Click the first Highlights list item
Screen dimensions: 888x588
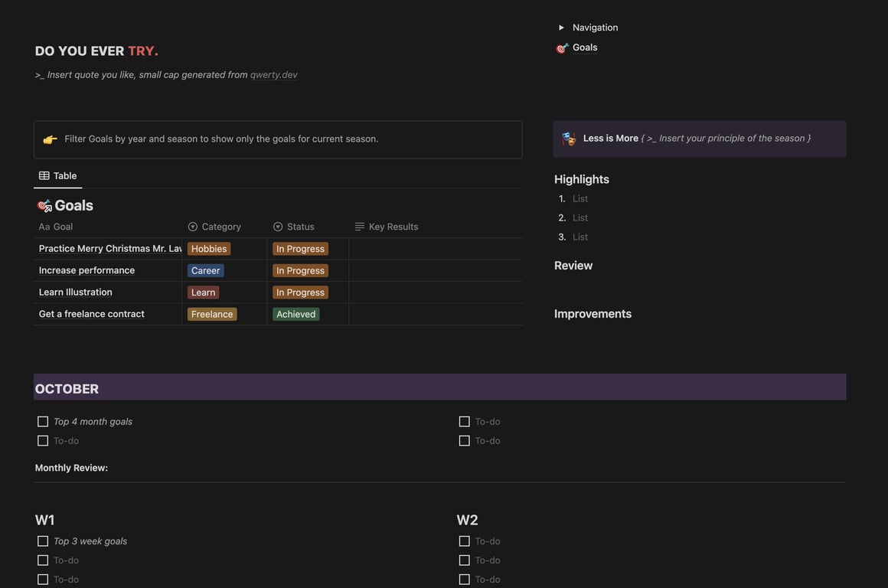(x=580, y=199)
